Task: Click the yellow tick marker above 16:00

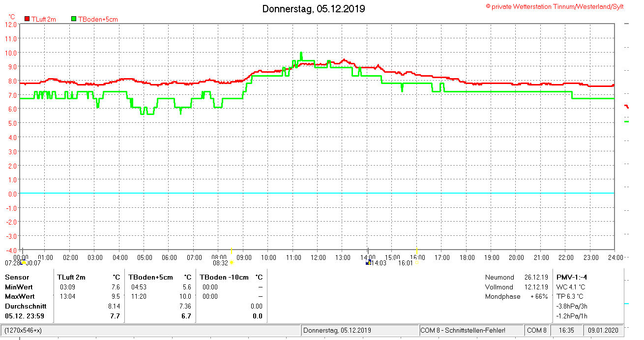Action: 417,251
